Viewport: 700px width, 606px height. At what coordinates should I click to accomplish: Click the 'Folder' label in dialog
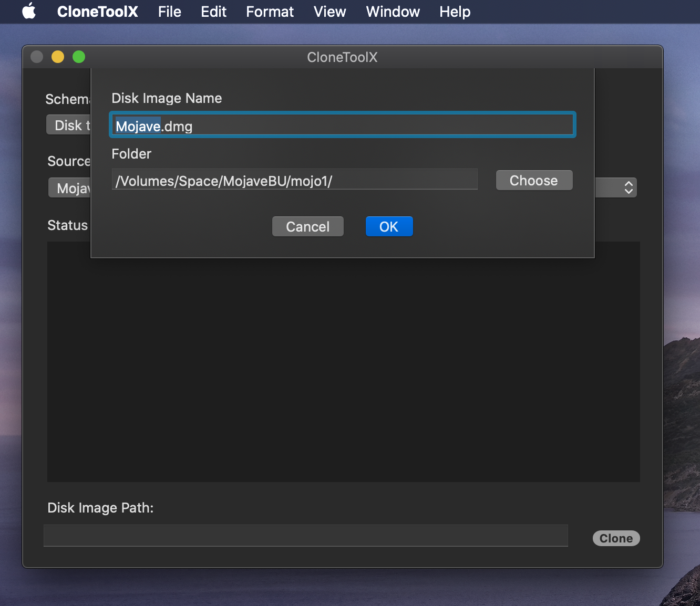click(131, 154)
